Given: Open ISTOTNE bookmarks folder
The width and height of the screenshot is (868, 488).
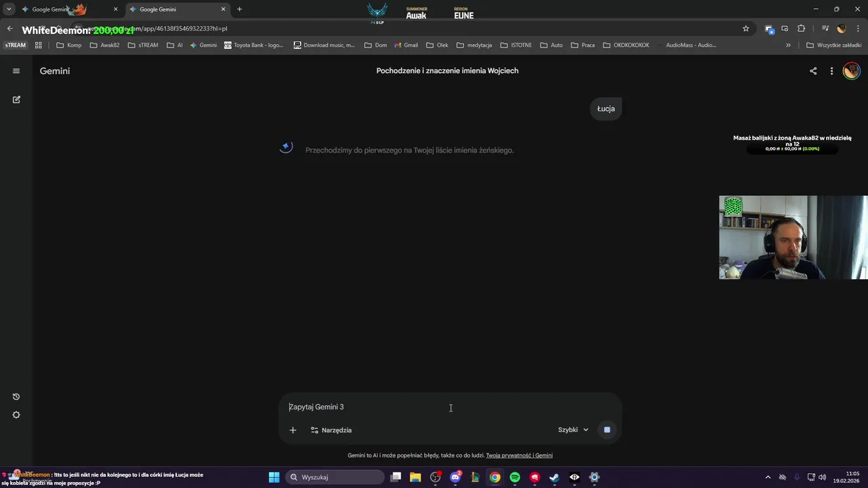Looking at the screenshot, I should pyautogui.click(x=516, y=45).
